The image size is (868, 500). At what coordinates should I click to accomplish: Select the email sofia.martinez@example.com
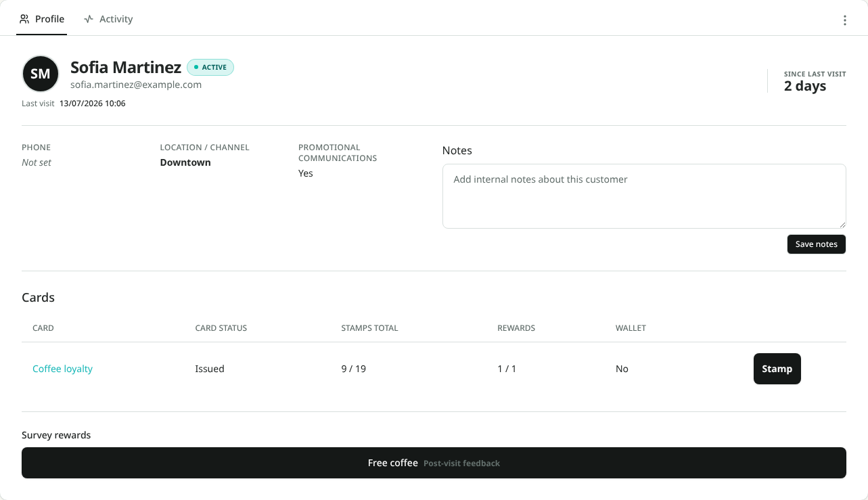click(136, 85)
